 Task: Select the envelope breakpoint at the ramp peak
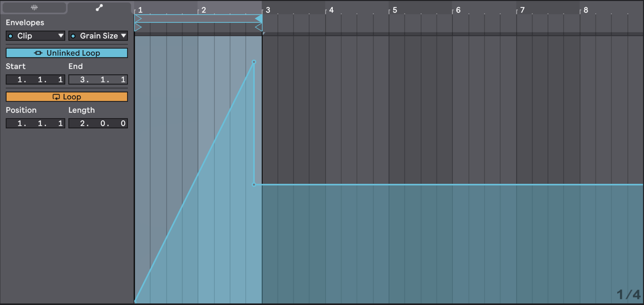[254, 62]
